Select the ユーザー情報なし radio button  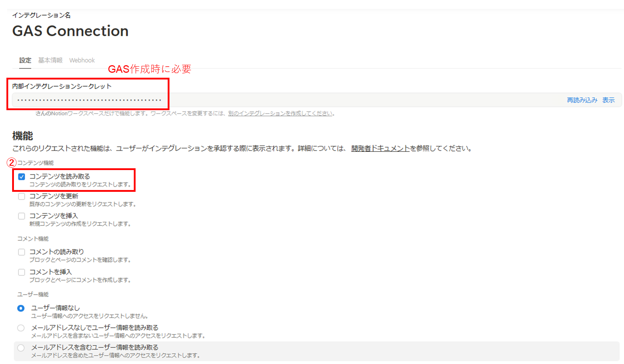tap(21, 308)
